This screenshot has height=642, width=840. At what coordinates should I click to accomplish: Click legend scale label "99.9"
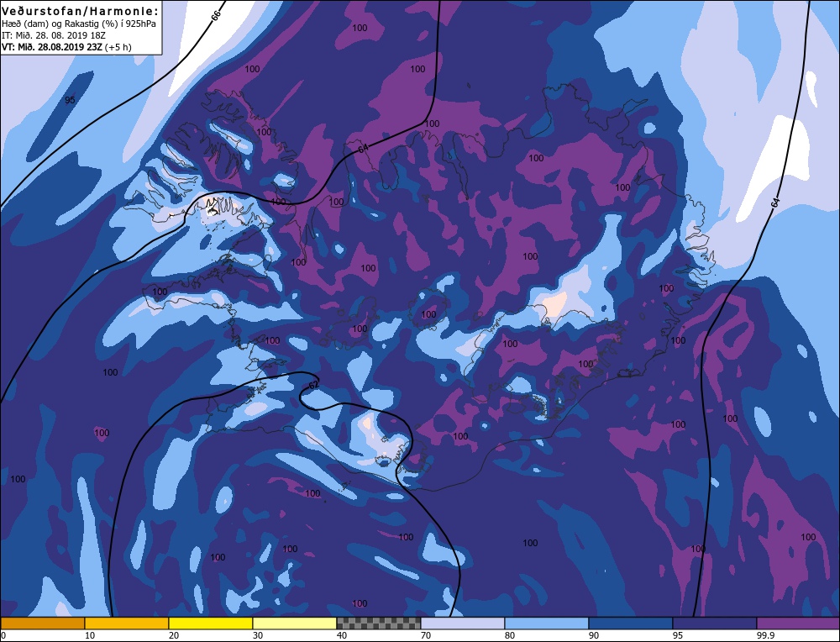pyautogui.click(x=765, y=635)
